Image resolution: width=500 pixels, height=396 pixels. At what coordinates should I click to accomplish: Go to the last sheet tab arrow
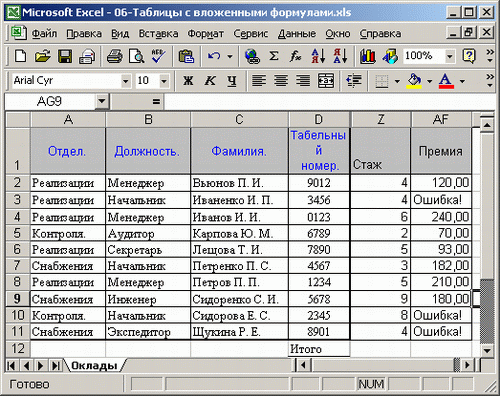(55, 366)
